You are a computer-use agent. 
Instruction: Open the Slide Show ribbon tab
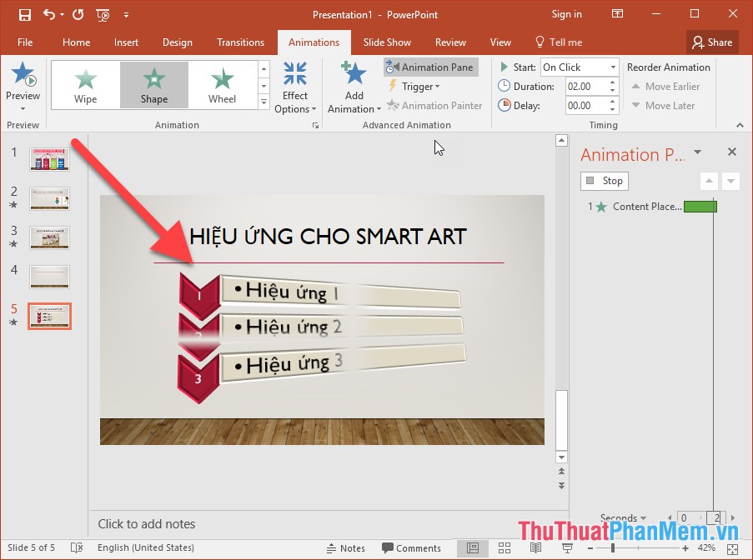pyautogui.click(x=387, y=42)
